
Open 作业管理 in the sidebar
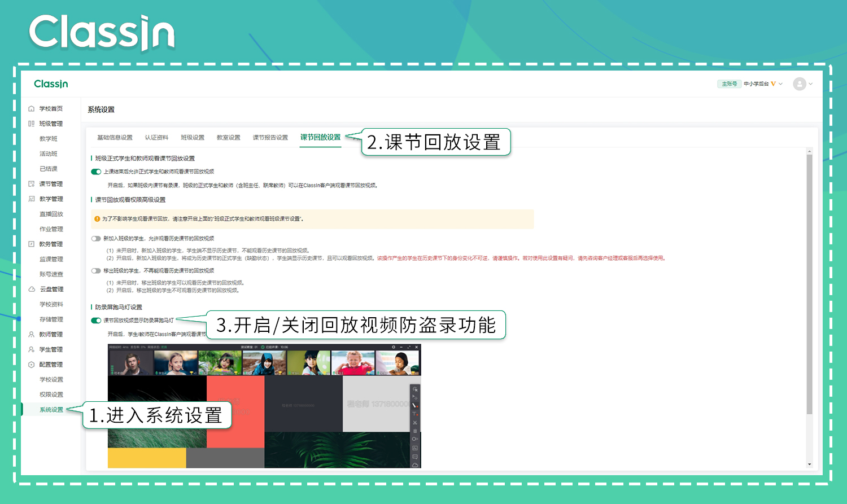coord(51,229)
